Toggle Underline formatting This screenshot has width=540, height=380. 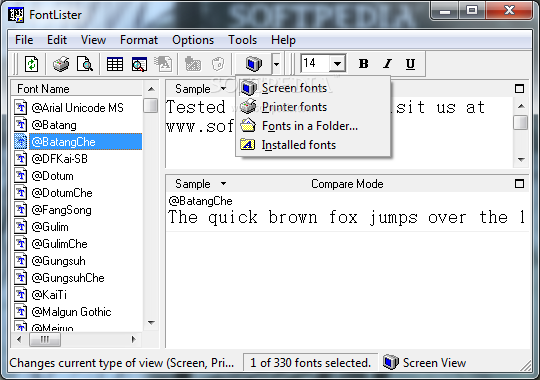tap(410, 64)
